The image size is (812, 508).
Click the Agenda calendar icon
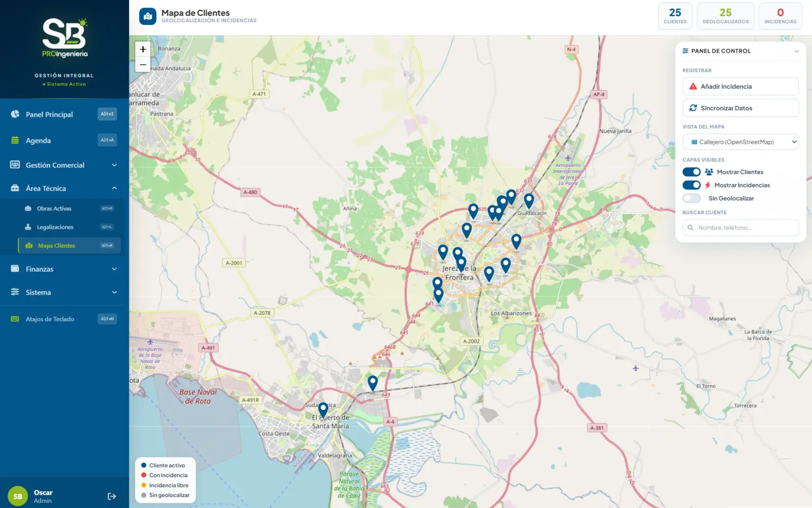[x=15, y=140]
